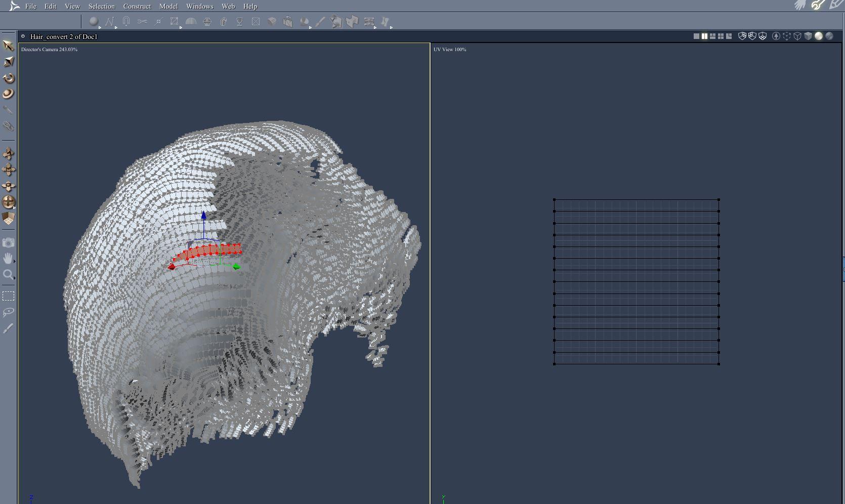This screenshot has height=504, width=845.
Task: Expand the sphere primitive tool flyout arrow
Action: [x=100, y=27]
